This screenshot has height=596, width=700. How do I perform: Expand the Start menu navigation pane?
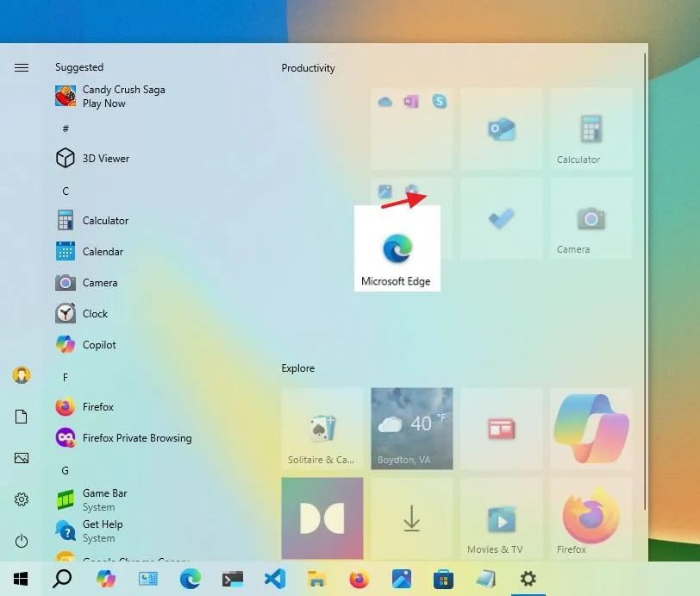tap(21, 66)
